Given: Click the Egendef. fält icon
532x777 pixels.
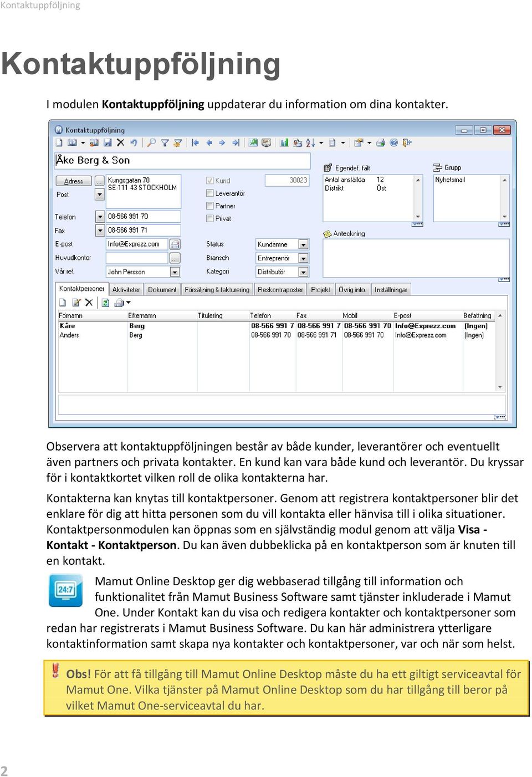Looking at the screenshot, I should point(328,168).
